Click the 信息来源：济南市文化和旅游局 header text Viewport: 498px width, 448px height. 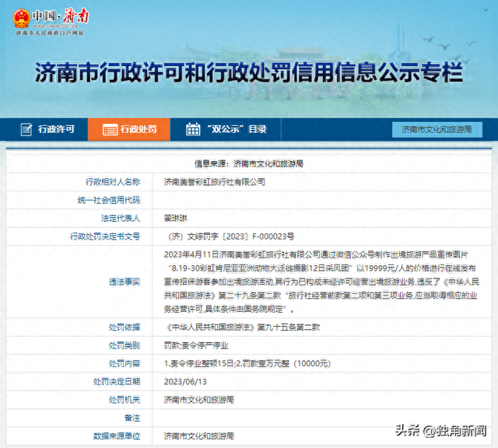[x=249, y=164]
